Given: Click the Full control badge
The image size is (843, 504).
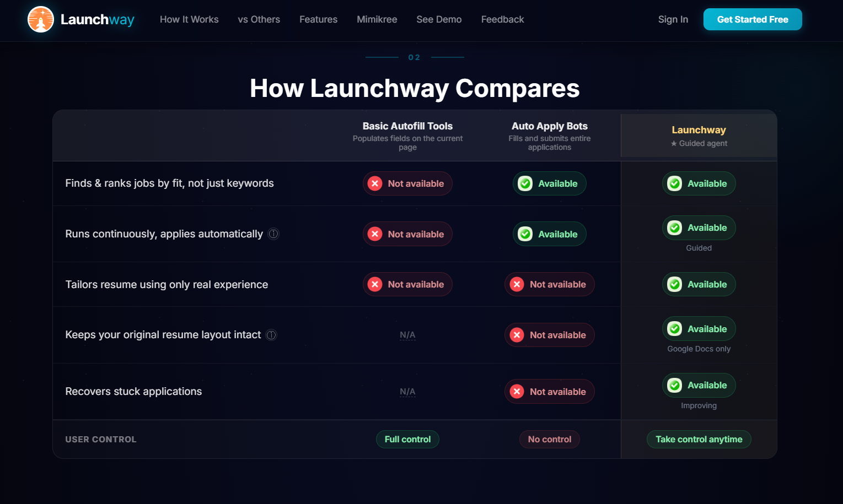Looking at the screenshot, I should (407, 439).
